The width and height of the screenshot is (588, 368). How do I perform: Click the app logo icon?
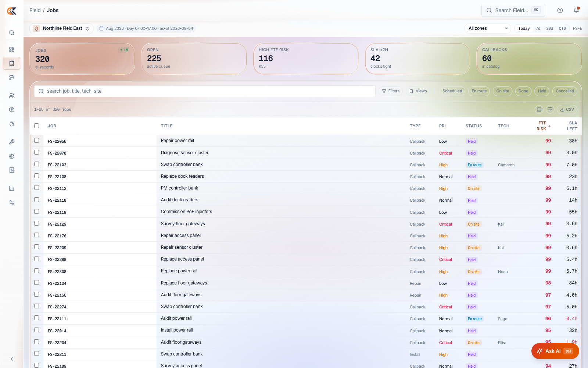[12, 11]
